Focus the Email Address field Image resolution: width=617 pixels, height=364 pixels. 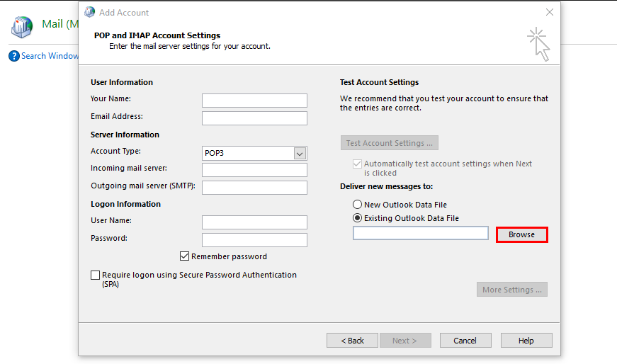point(254,118)
